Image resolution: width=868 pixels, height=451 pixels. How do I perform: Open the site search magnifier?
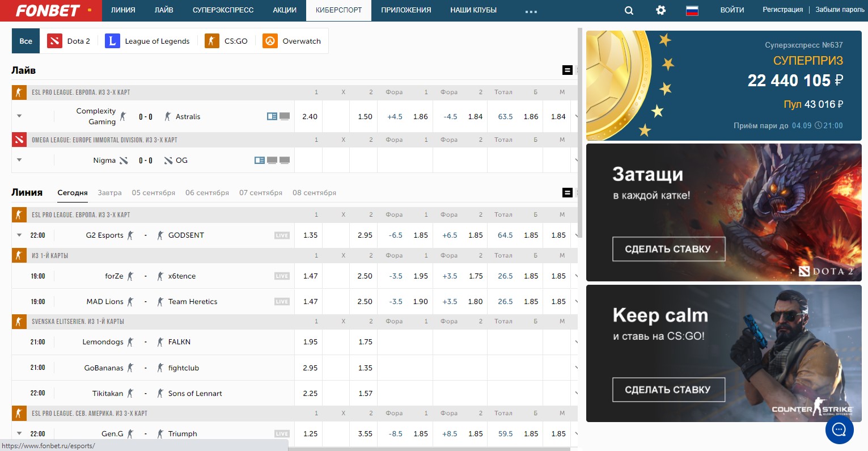[629, 10]
